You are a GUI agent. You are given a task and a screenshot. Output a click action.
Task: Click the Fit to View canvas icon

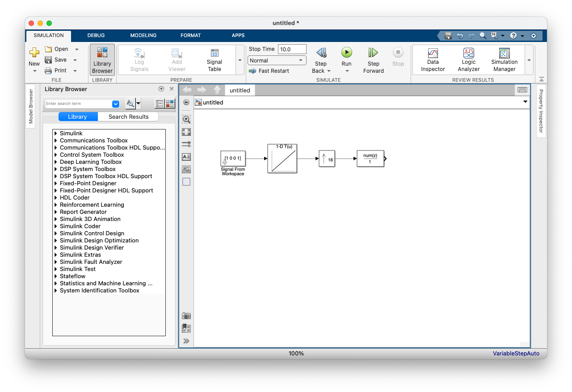(x=186, y=132)
